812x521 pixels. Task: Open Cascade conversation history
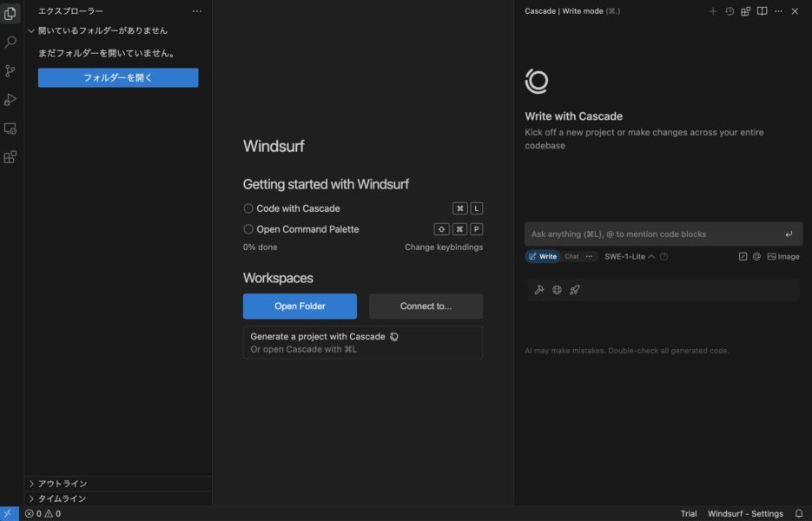point(729,11)
